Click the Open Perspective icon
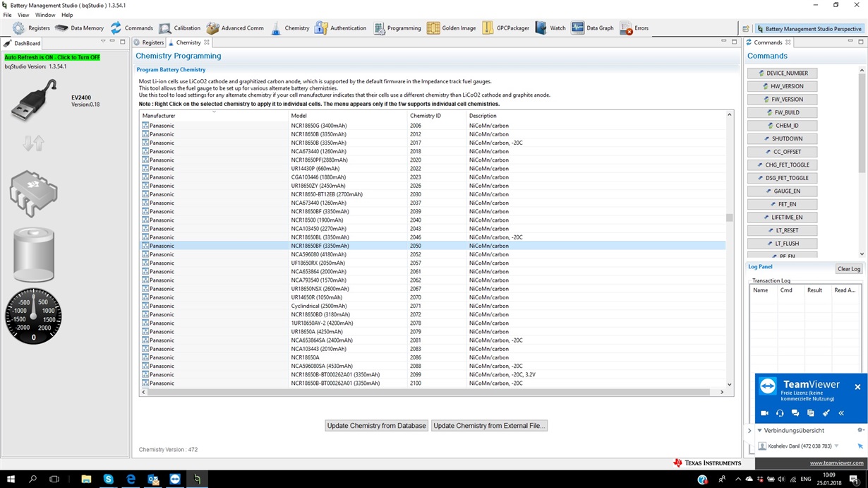 tap(746, 29)
